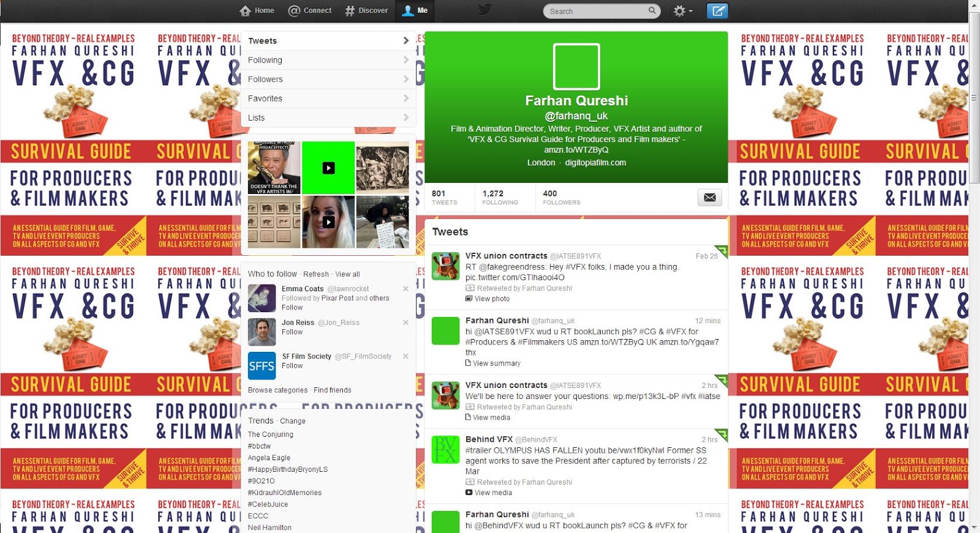
Task: Expand the Following list chevron
Action: point(405,60)
